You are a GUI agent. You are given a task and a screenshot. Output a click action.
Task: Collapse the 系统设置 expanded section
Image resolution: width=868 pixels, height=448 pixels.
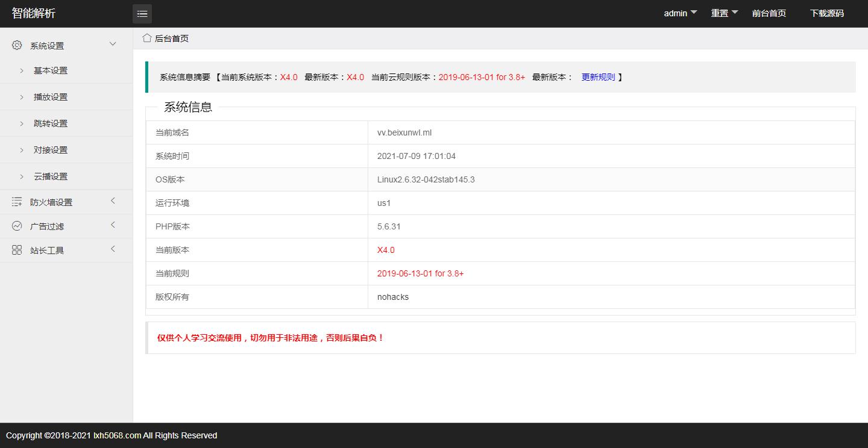coord(112,43)
